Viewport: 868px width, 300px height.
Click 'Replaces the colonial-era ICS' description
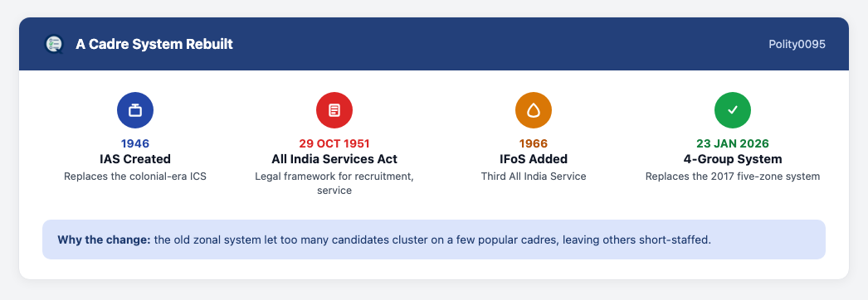tap(135, 177)
